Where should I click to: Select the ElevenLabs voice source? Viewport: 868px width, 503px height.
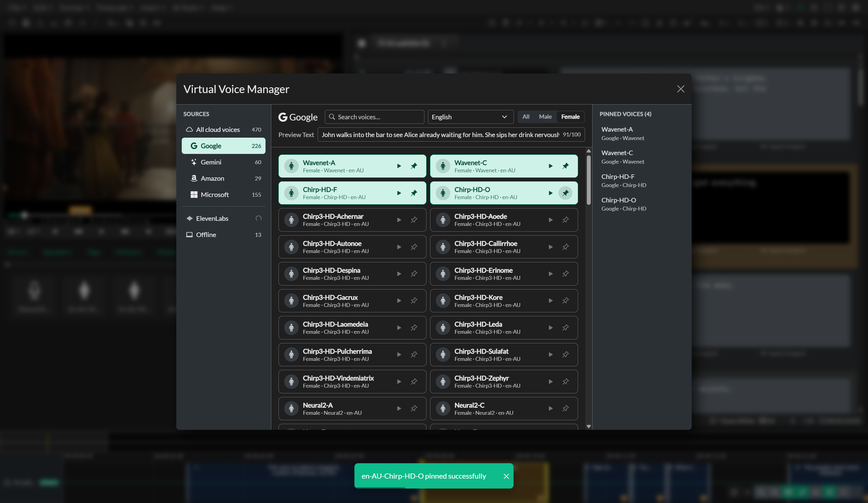(223, 218)
